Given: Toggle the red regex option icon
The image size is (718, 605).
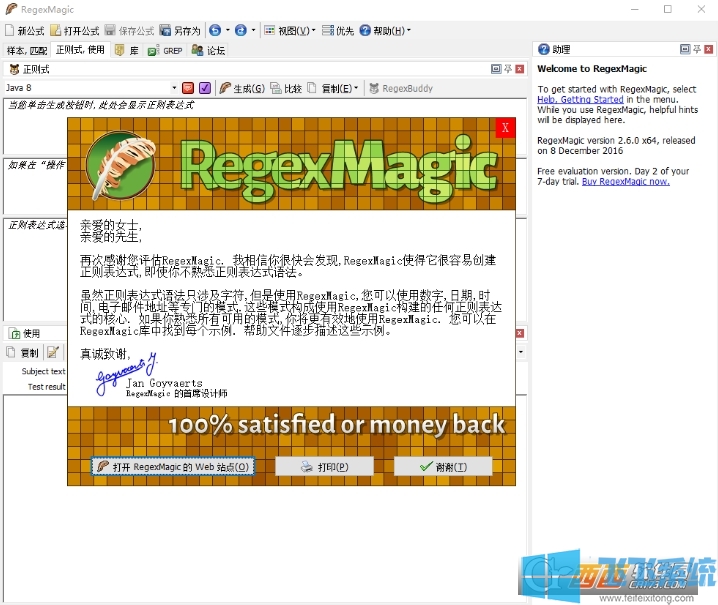Looking at the screenshot, I should tap(188, 88).
